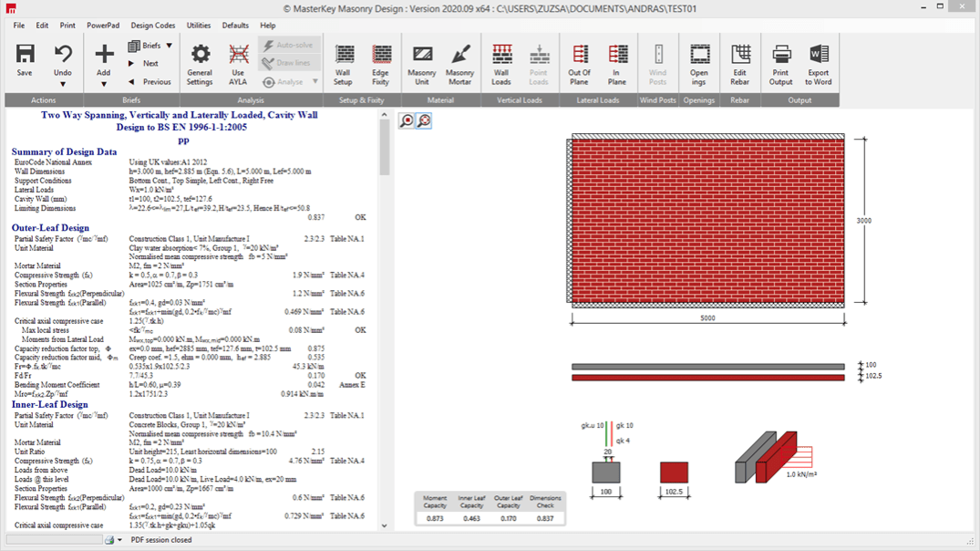The height and width of the screenshot is (551, 980).
Task: Open General Settings gear icon
Action: pos(200,54)
